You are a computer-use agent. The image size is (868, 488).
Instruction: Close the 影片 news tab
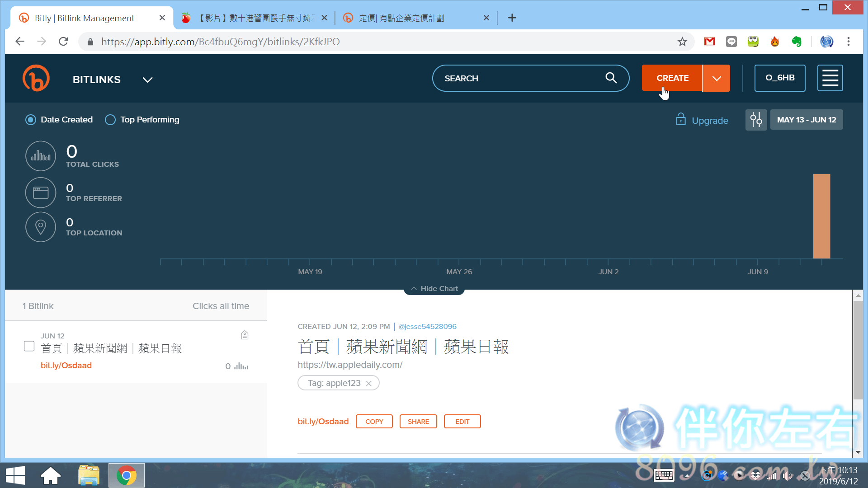click(324, 18)
